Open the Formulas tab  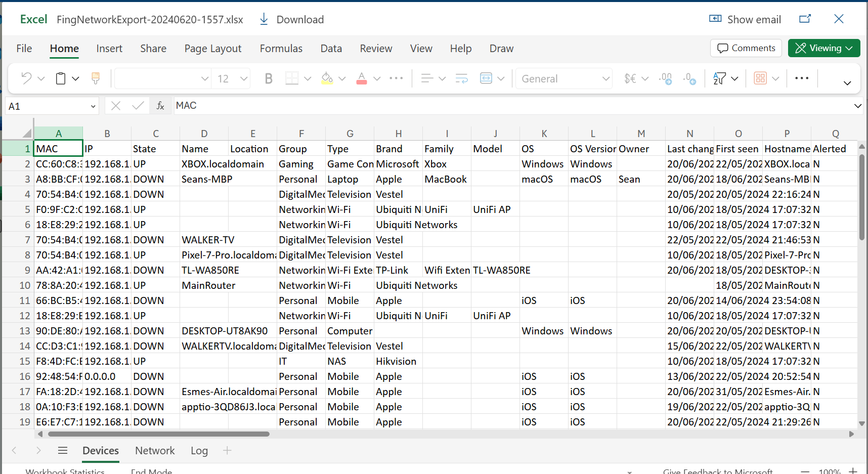coord(281,49)
